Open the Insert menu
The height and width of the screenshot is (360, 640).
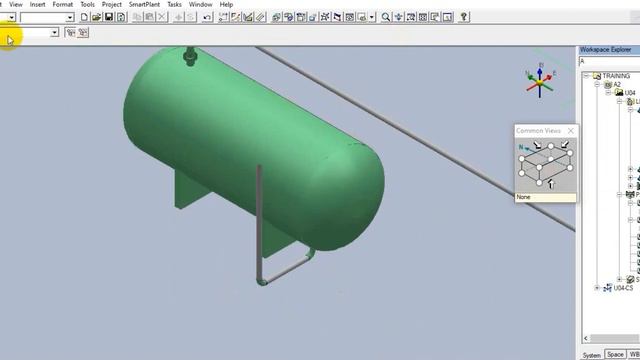click(x=38, y=4)
